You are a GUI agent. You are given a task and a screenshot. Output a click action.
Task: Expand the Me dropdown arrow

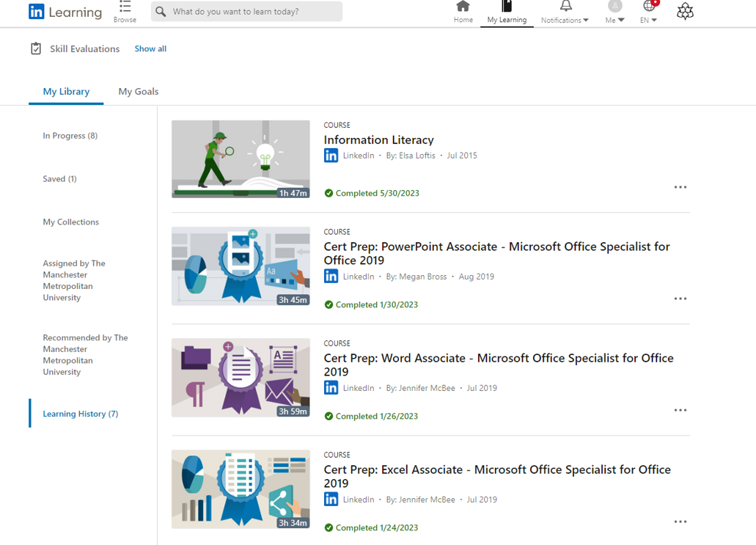pyautogui.click(x=621, y=21)
